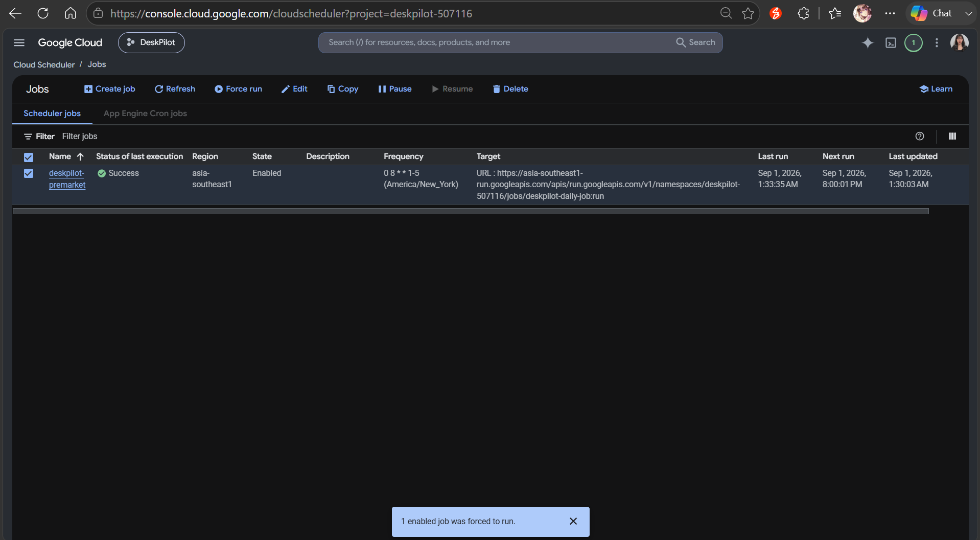Click the browser address bar URL
Viewport: 980px width, 540px height.
point(291,14)
